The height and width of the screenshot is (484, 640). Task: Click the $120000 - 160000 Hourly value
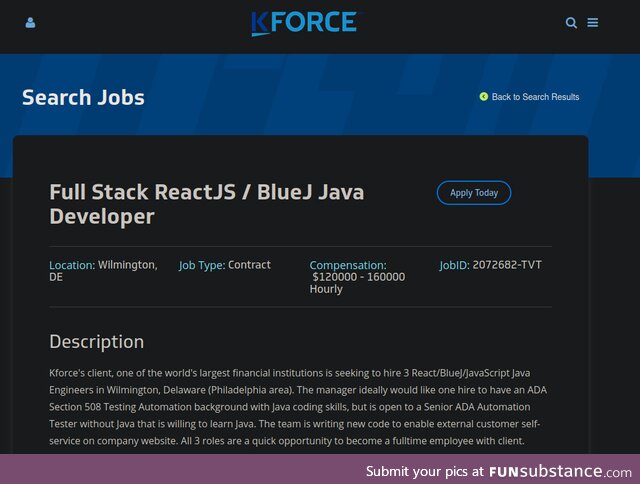358,283
